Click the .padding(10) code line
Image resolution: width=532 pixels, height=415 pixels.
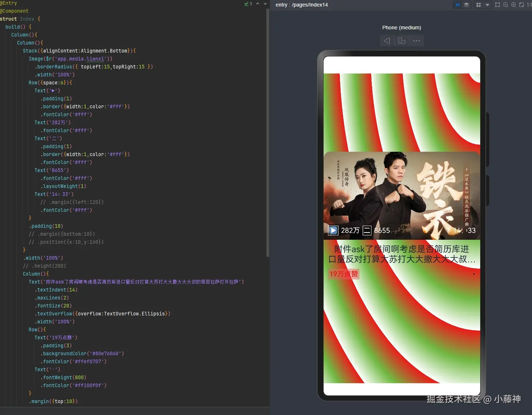click(x=46, y=226)
